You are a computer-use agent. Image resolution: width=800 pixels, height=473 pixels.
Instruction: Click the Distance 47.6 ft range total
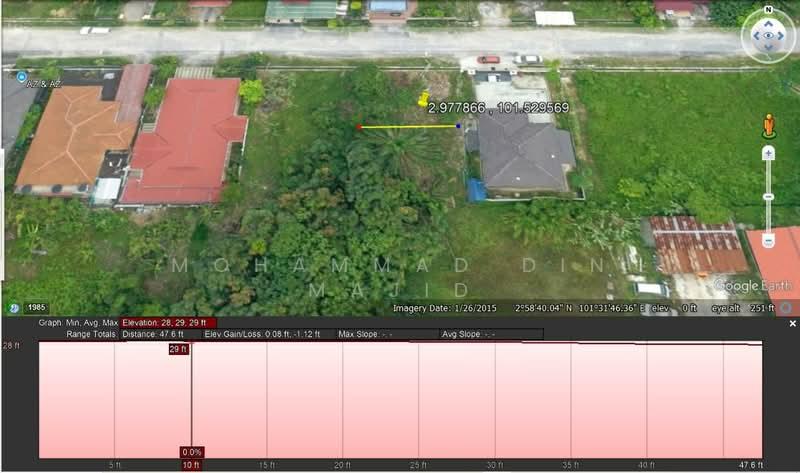pos(152,334)
